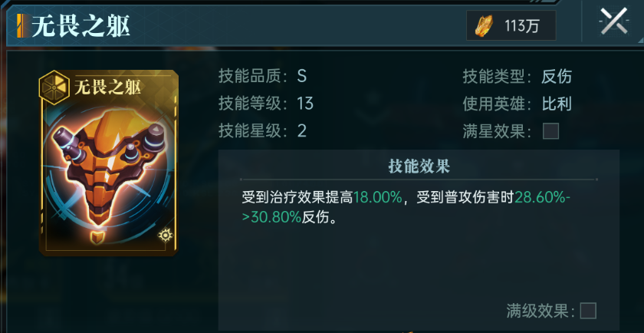This screenshot has height=333, width=644.
Task: Click the 技能星级 2 value
Action: pos(302,131)
